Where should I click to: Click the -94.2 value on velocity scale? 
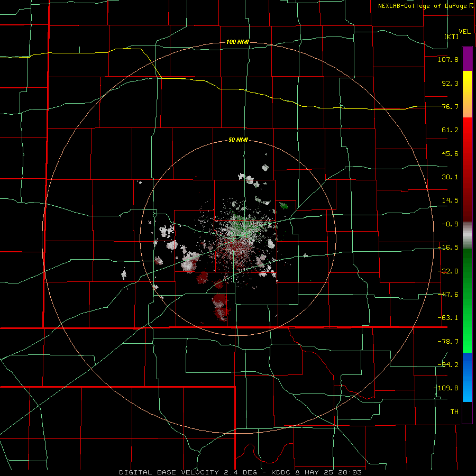pyautogui.click(x=448, y=365)
